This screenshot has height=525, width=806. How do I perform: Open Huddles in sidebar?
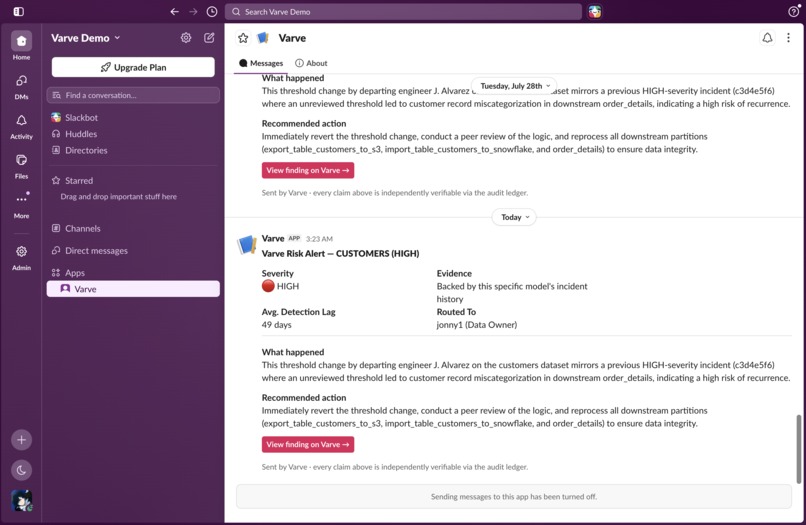pyautogui.click(x=133, y=134)
